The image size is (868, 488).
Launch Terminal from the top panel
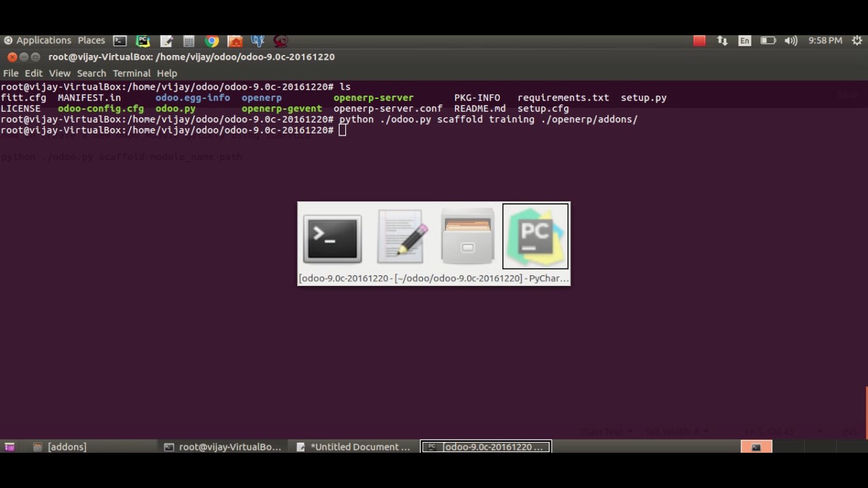click(x=120, y=41)
